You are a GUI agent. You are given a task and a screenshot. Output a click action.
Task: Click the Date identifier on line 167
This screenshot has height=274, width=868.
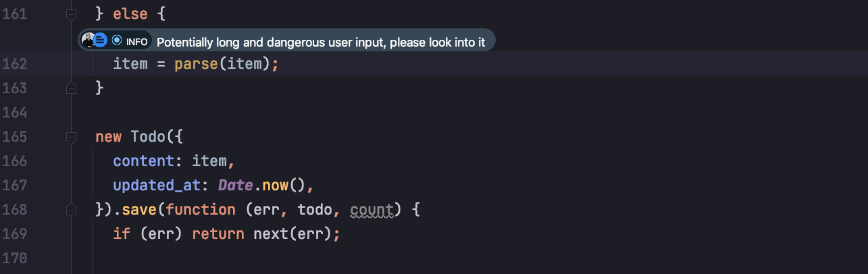click(x=235, y=186)
